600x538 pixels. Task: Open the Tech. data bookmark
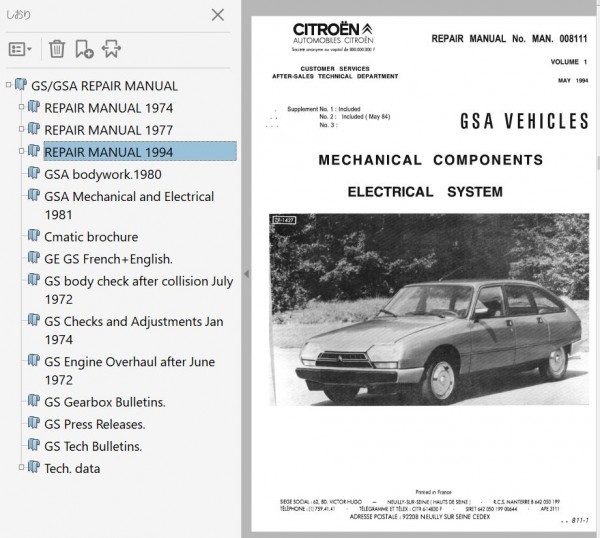pyautogui.click(x=72, y=468)
